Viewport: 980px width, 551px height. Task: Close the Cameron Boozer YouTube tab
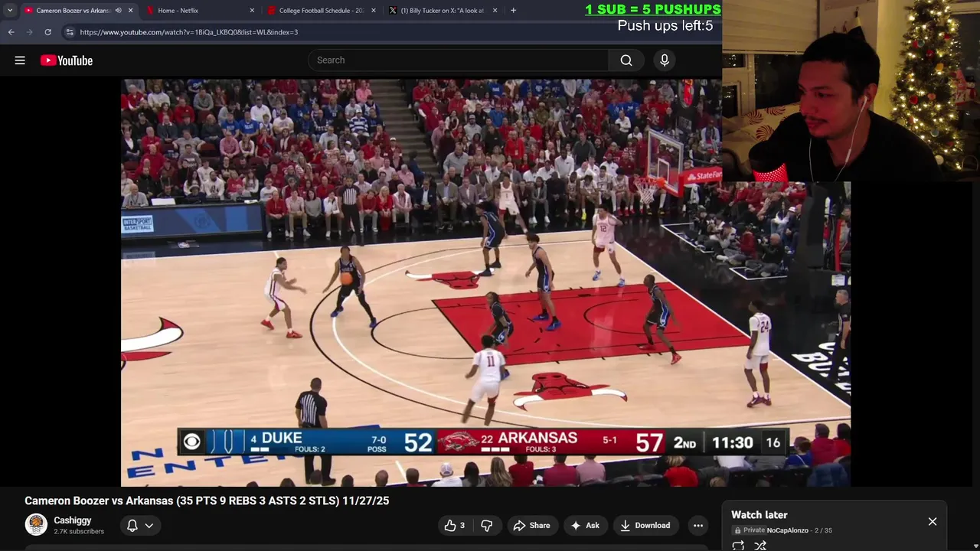click(x=131, y=11)
